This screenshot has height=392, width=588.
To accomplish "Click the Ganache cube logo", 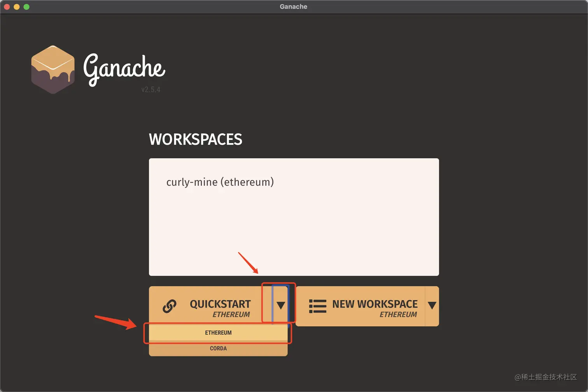I will pyautogui.click(x=53, y=70).
